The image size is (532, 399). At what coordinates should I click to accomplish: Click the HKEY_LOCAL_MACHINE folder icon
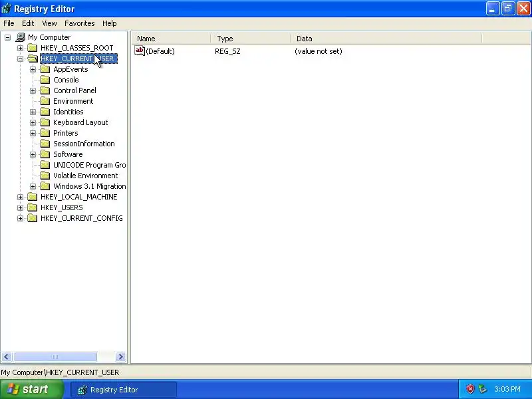(x=32, y=197)
